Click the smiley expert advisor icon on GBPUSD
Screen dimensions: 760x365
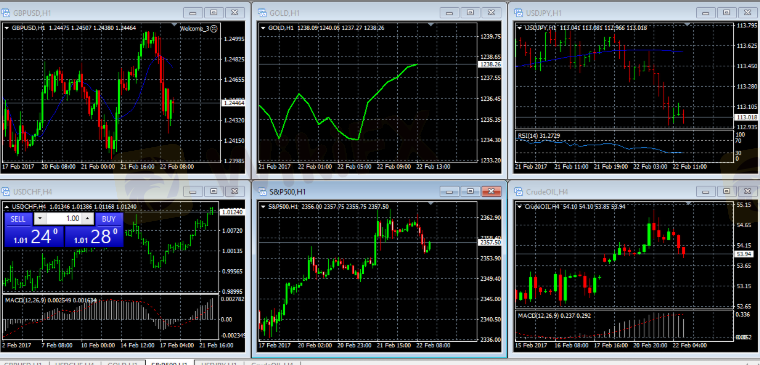(214, 28)
